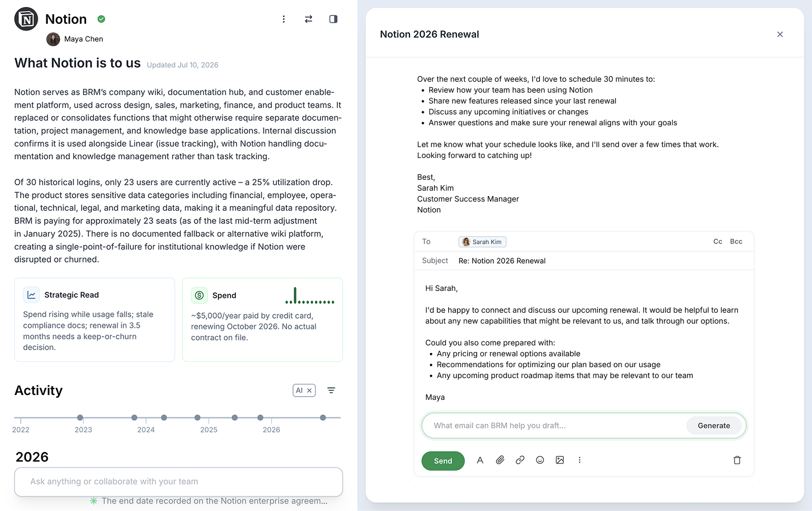This screenshot has width=812, height=511.
Task: Open the Activity filter options icon
Action: 331,391
